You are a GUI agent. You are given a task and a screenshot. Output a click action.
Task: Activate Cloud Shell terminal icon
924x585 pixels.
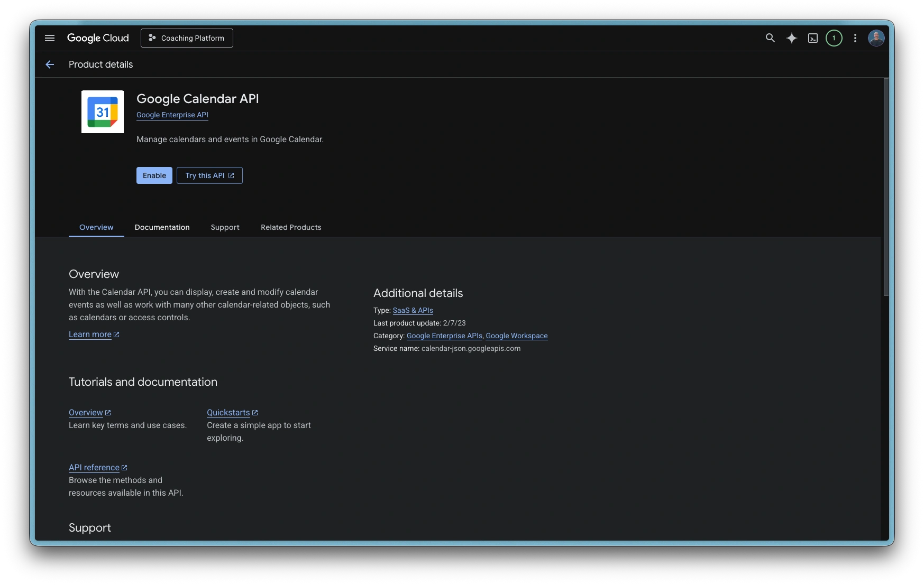(x=813, y=38)
